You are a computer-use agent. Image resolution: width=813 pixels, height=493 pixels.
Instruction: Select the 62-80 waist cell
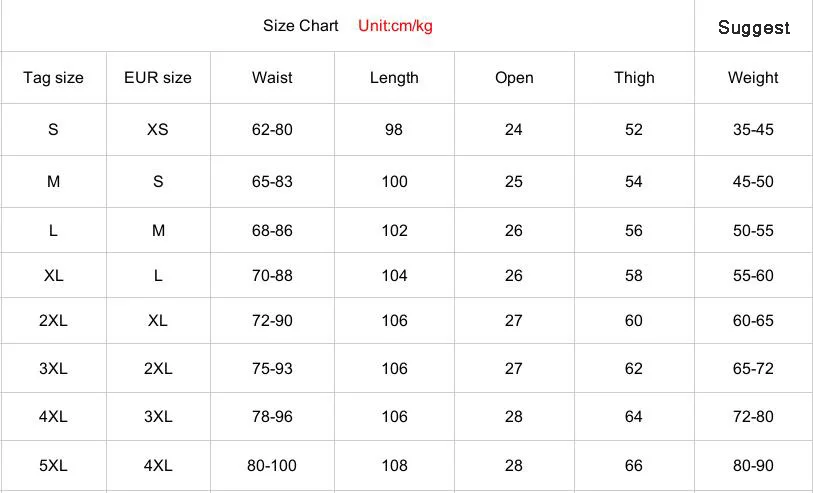tap(272, 130)
